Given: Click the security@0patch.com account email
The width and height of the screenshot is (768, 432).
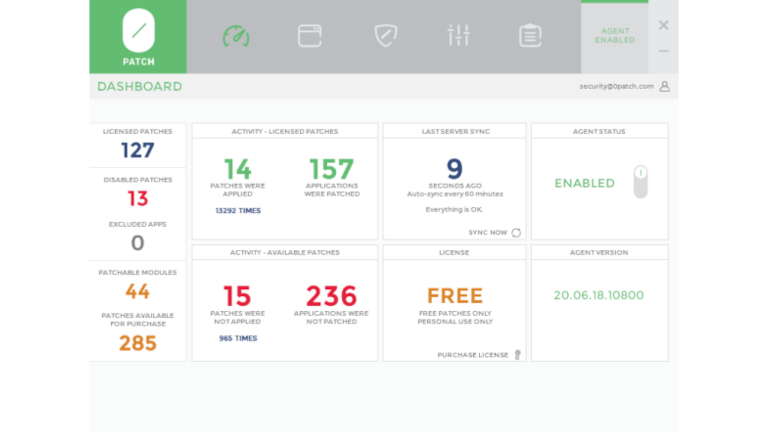Looking at the screenshot, I should [x=615, y=87].
